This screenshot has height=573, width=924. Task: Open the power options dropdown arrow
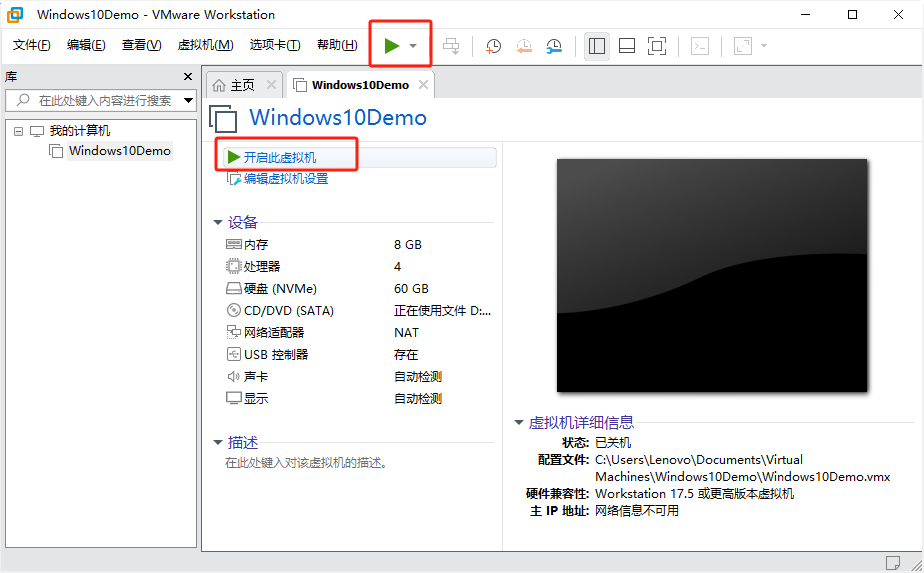[413, 46]
